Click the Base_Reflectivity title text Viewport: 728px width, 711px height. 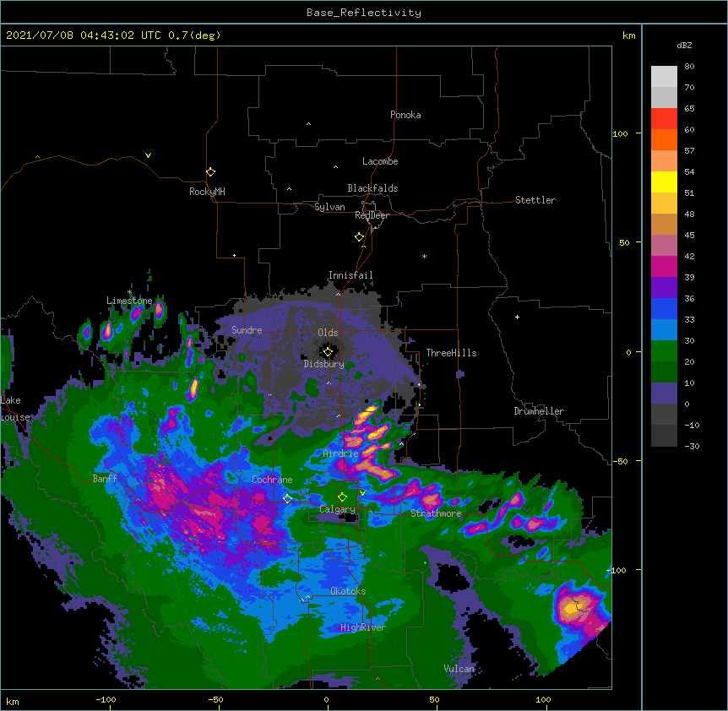(x=364, y=13)
